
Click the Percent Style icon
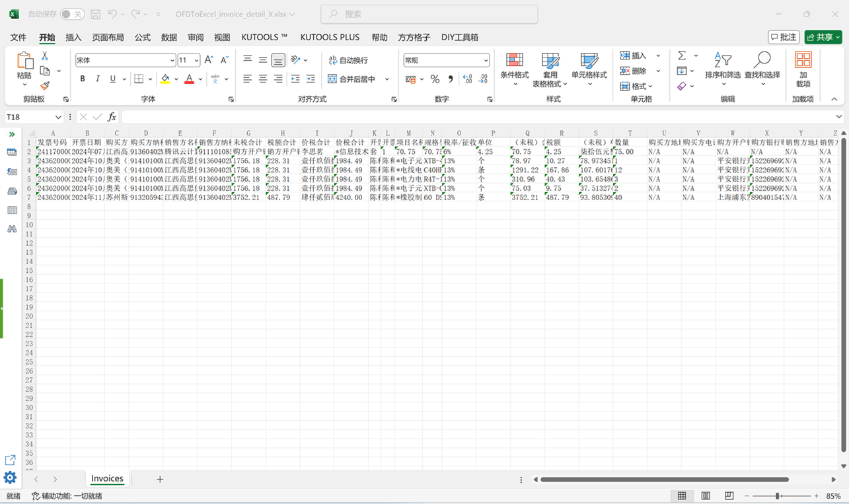(x=435, y=79)
